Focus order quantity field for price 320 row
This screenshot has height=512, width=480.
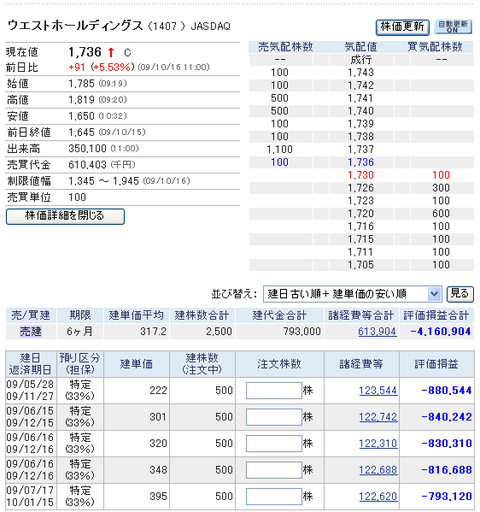[x=274, y=443]
